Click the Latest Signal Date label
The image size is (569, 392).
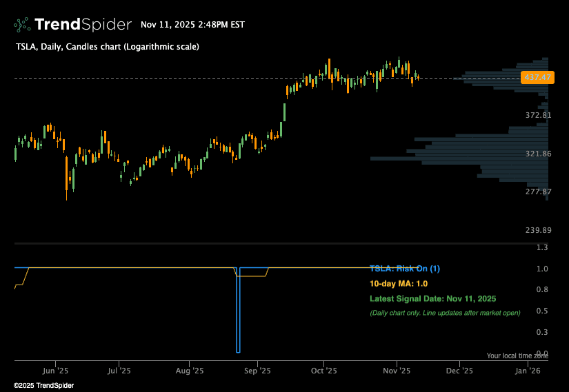click(x=432, y=298)
